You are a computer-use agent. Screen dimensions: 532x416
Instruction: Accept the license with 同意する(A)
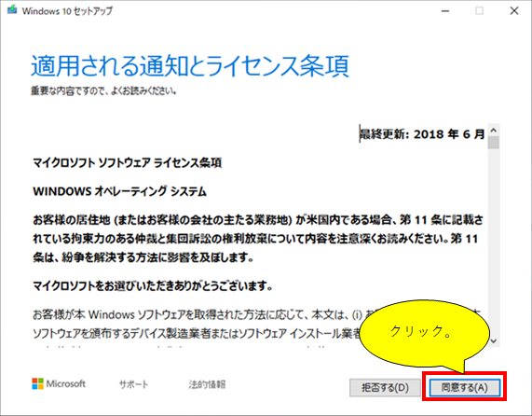click(465, 387)
